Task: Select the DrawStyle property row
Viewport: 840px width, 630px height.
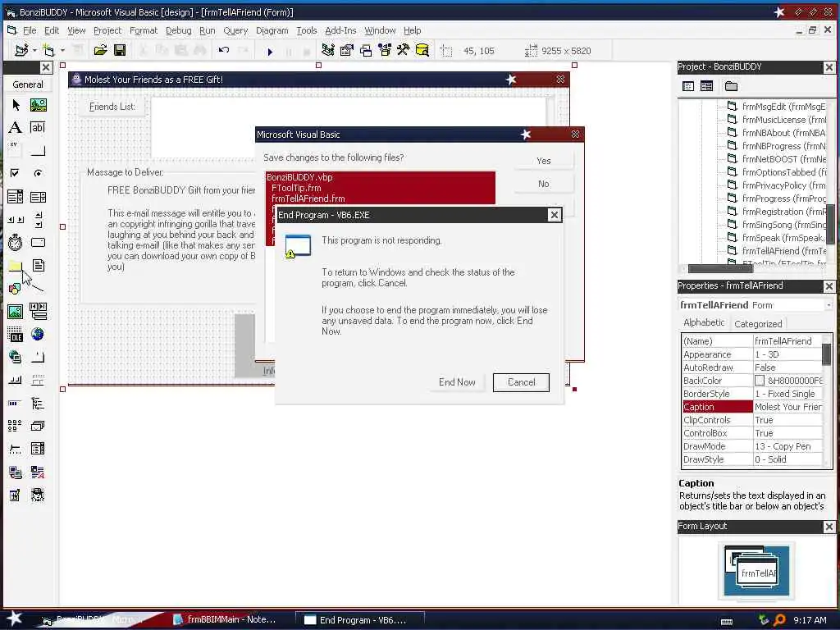Action: (752, 459)
